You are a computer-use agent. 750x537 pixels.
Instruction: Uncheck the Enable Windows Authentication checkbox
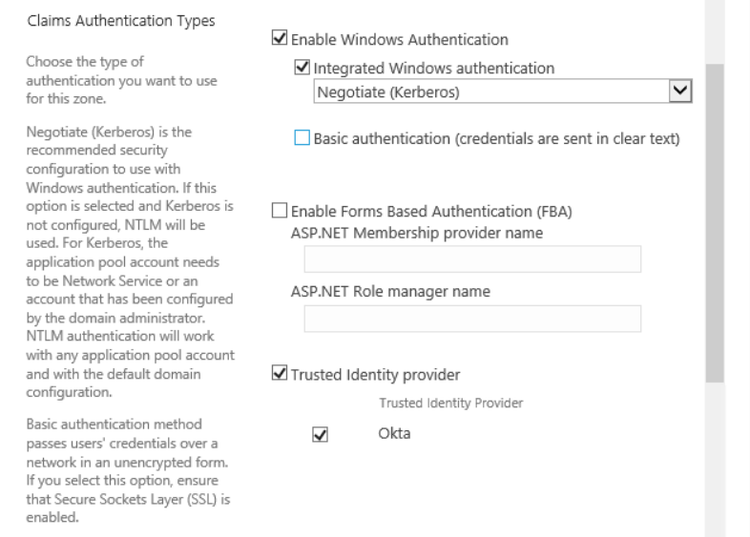(x=279, y=40)
